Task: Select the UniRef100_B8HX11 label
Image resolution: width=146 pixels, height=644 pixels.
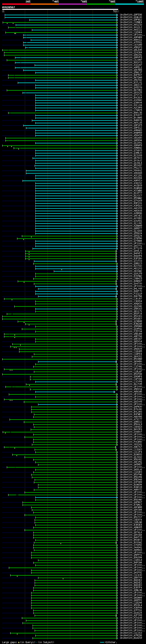Action: [x=131, y=40]
